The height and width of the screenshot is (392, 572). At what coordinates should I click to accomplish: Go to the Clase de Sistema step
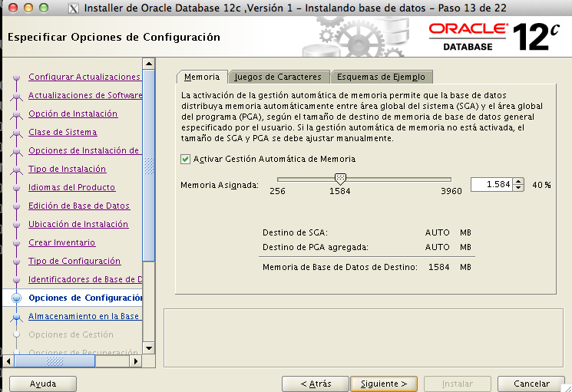(x=63, y=132)
